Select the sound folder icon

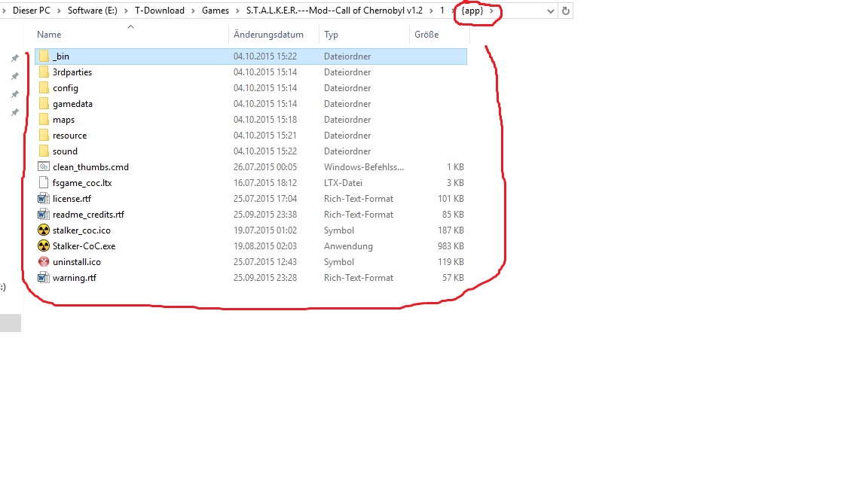[x=44, y=151]
